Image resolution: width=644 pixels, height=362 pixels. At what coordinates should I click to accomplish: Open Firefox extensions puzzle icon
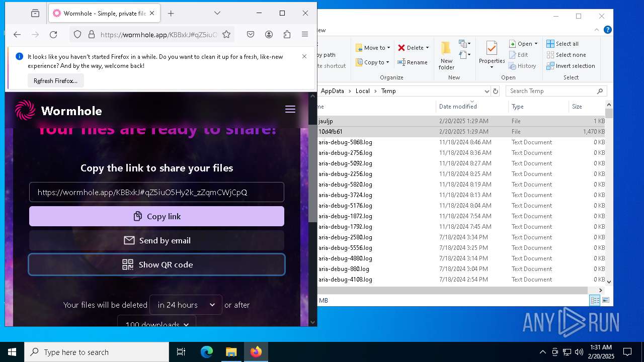287,34
